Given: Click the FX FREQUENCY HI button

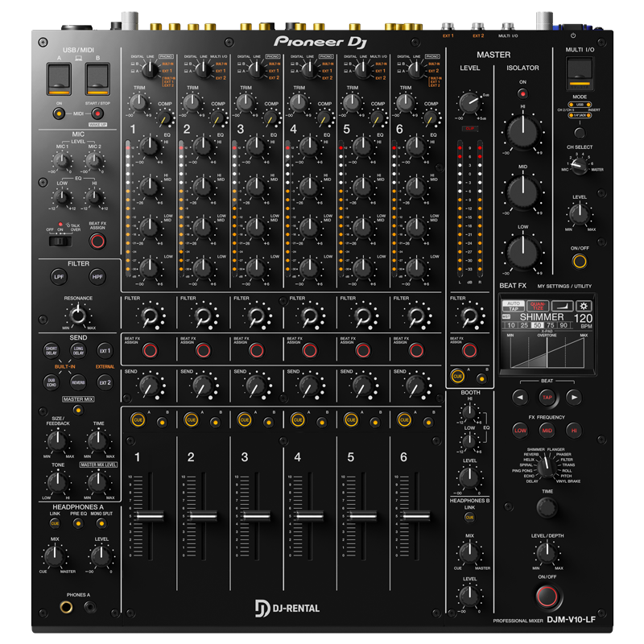Looking at the screenshot, I should click(x=574, y=431).
